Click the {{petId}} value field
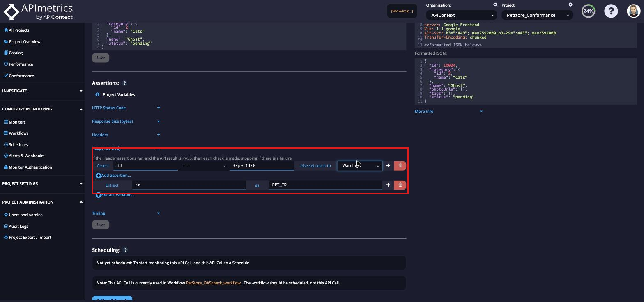644x302 pixels. [x=262, y=166]
